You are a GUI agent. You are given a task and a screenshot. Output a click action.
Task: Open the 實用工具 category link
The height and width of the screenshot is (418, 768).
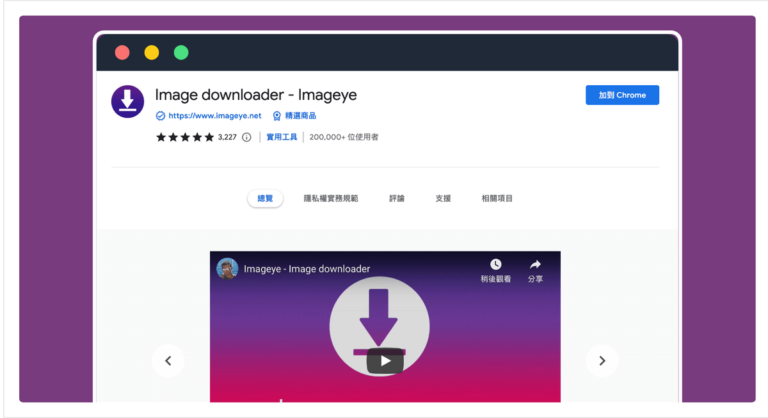coord(282,137)
